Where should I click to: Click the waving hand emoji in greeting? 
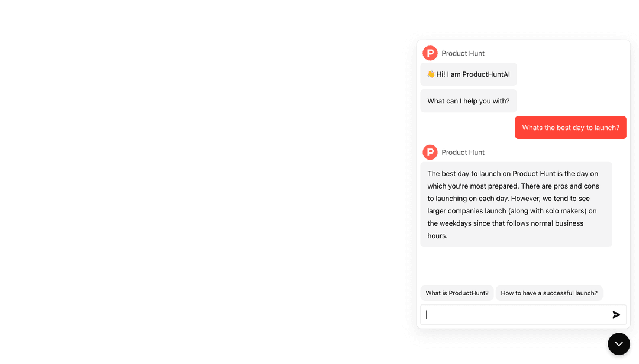[x=431, y=74]
